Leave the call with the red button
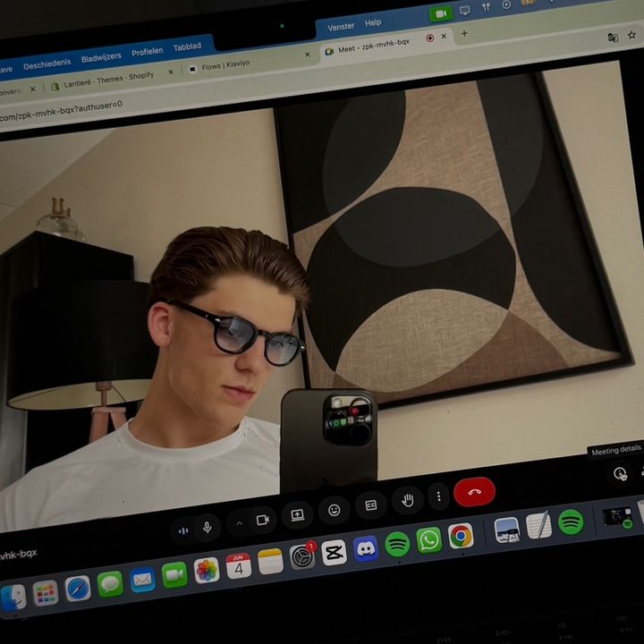Screen dimensions: 644x644 click(474, 492)
